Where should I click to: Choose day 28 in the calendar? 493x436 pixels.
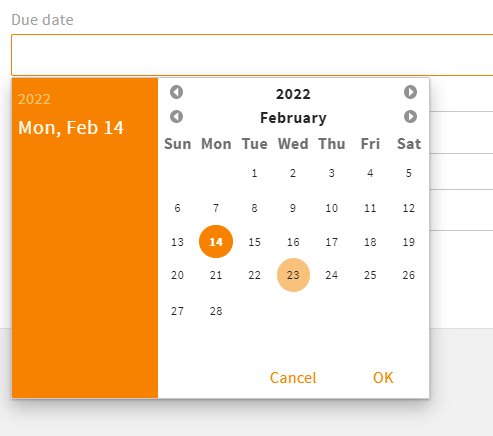click(216, 311)
